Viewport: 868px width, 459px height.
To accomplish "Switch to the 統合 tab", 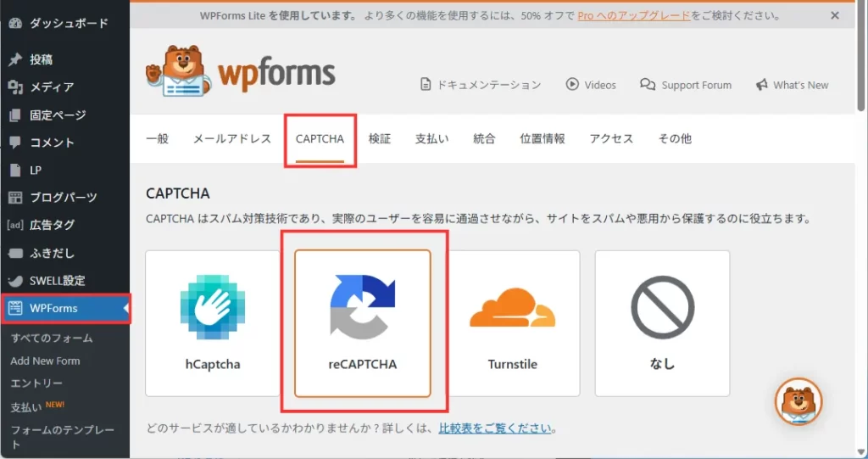I will 484,138.
